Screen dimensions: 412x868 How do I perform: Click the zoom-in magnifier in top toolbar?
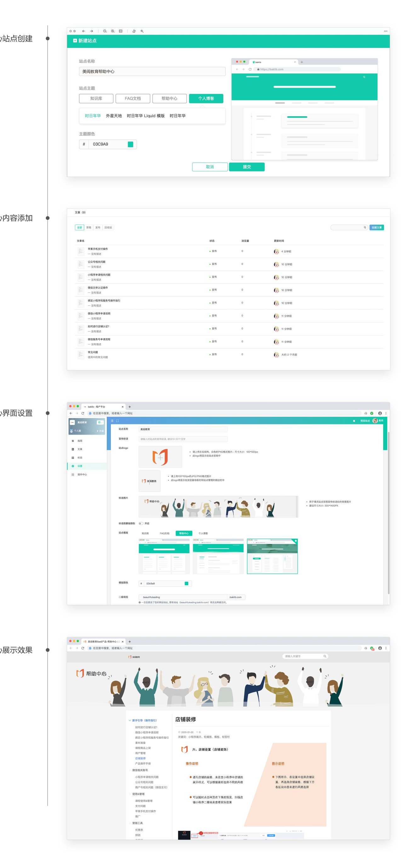tap(113, 31)
